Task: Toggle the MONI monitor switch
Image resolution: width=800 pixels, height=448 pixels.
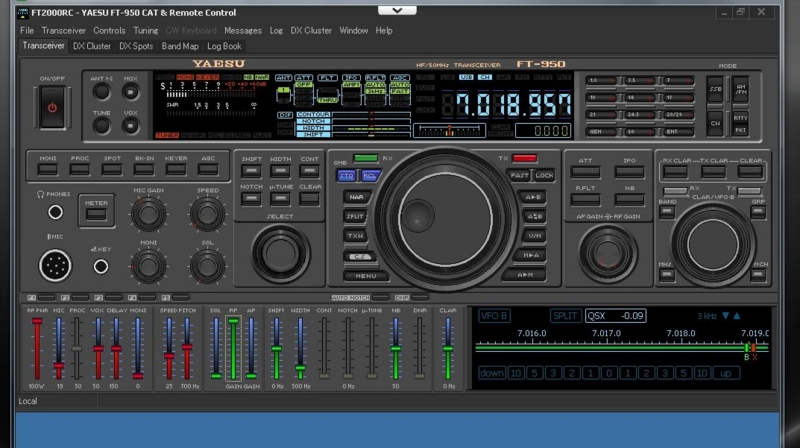Action: pyautogui.click(x=47, y=170)
